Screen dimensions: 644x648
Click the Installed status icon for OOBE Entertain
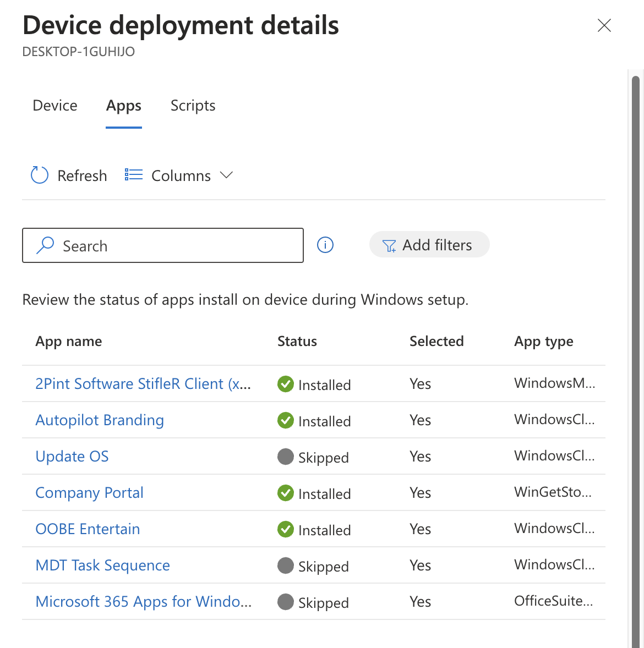[285, 529]
